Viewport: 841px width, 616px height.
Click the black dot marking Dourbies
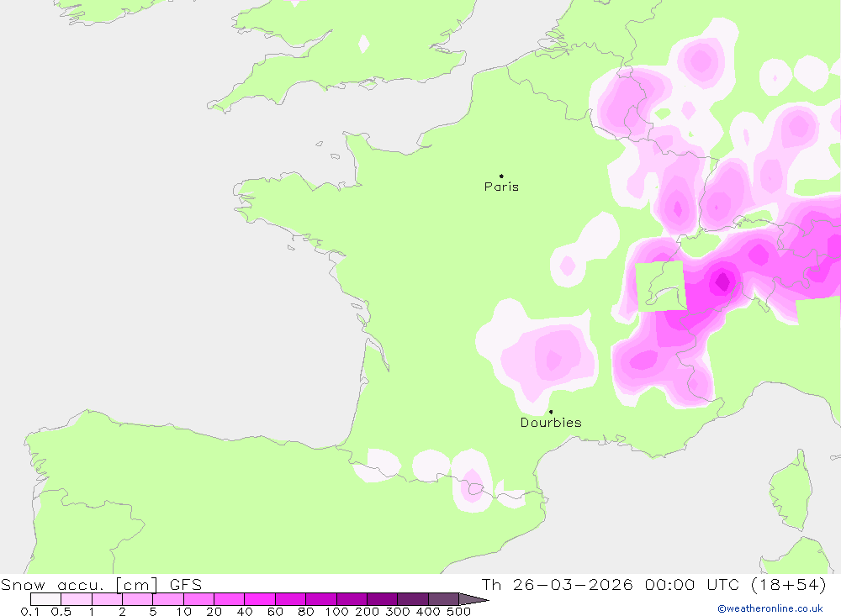click(x=551, y=412)
